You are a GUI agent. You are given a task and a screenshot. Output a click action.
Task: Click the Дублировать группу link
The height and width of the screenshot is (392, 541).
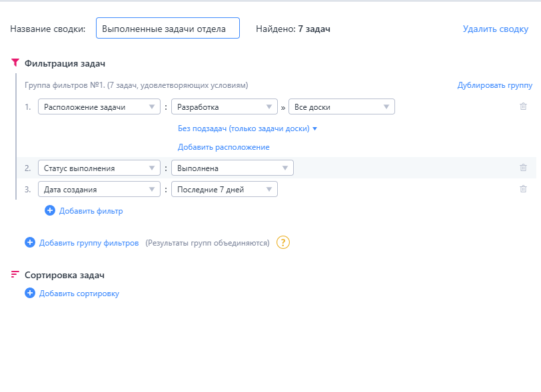[x=495, y=85]
